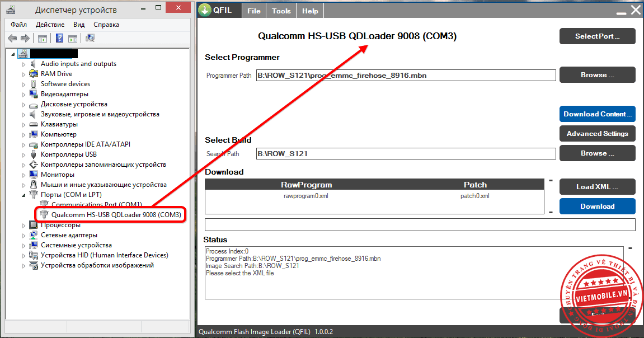Expand the Процессоры tree node
The image size is (644, 338).
pos(23,224)
